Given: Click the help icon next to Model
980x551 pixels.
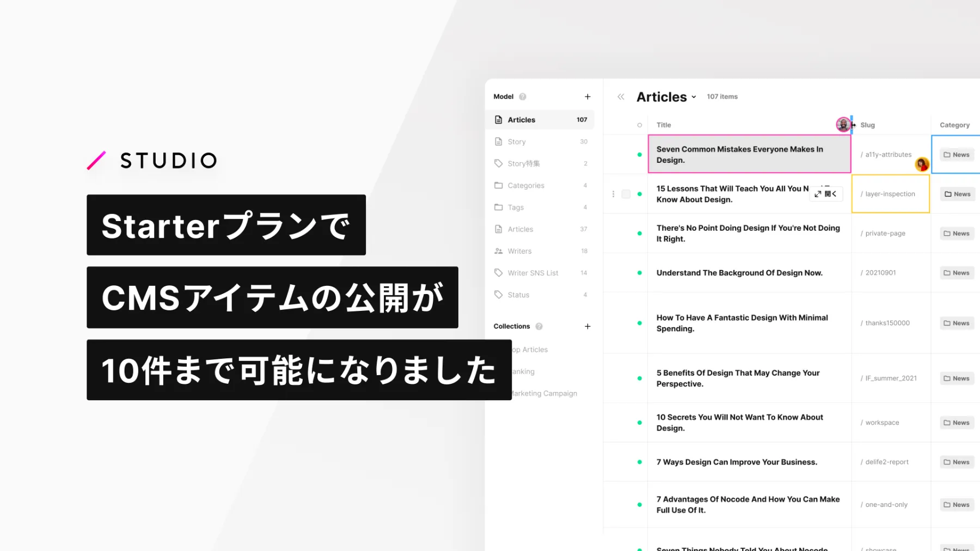Looking at the screenshot, I should tap(523, 97).
